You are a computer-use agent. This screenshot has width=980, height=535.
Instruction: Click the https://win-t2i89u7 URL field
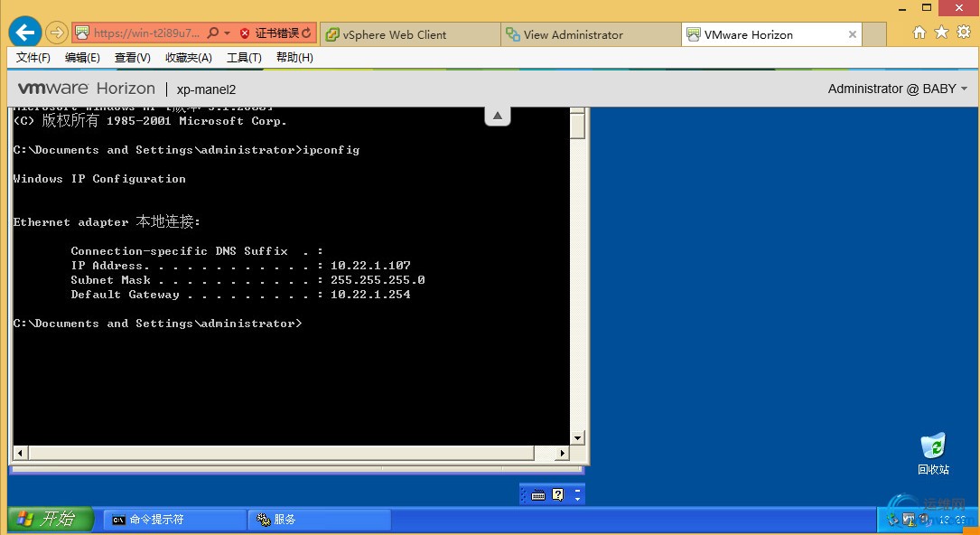[x=147, y=33]
